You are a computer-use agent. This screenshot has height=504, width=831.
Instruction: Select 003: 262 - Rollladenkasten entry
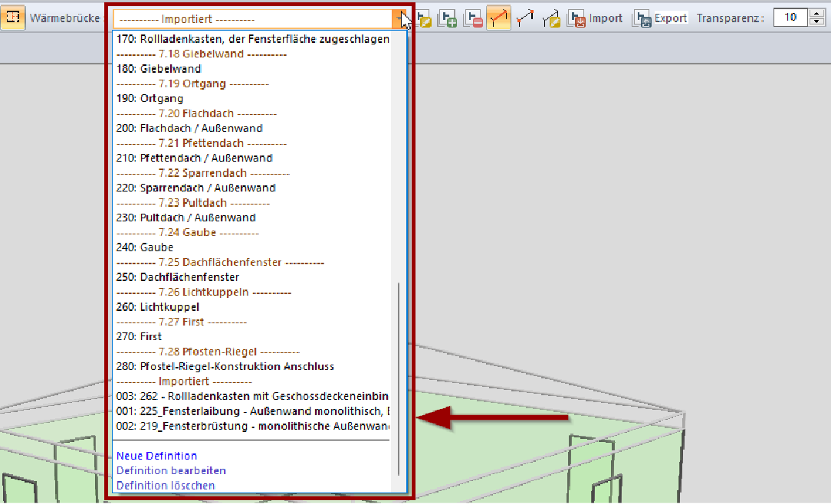[x=253, y=396]
